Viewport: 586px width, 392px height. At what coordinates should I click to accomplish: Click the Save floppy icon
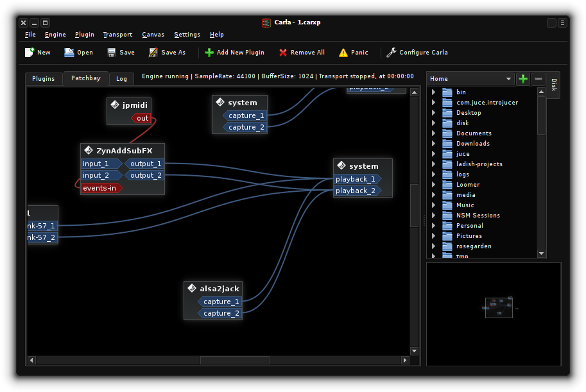pos(112,53)
